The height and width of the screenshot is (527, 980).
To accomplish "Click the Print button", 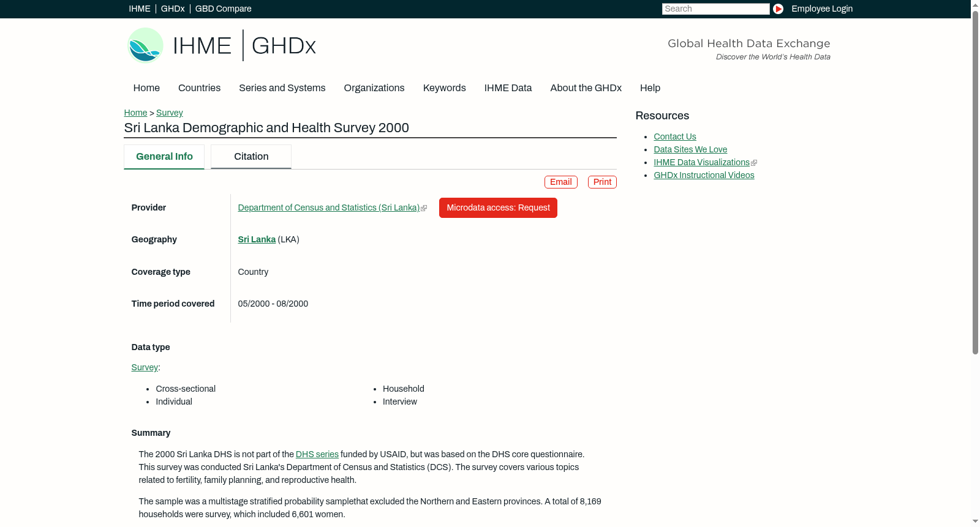I will [602, 182].
